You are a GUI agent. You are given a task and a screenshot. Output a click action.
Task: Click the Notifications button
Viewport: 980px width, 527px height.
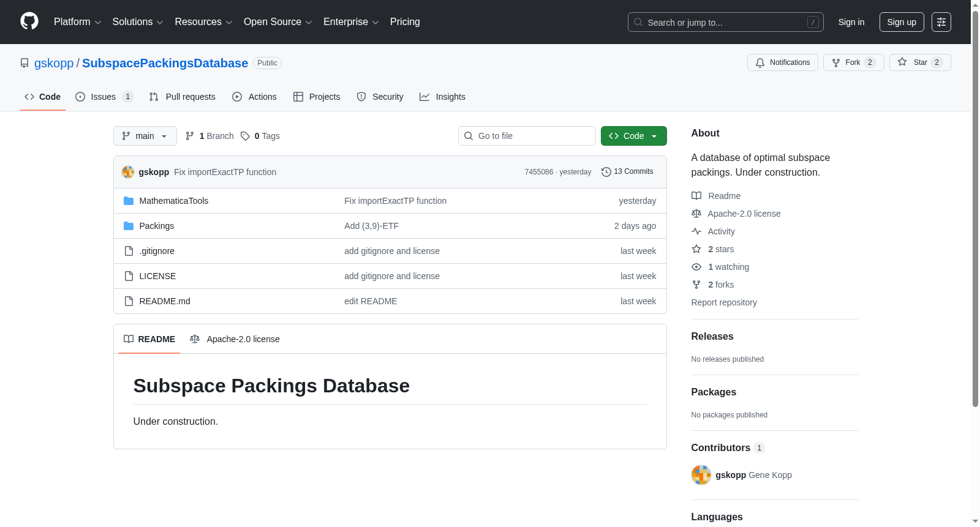pyautogui.click(x=783, y=62)
